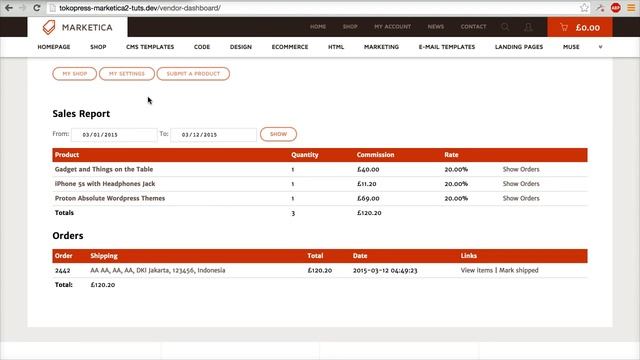Click the Product column header
The image size is (640, 360).
coord(67,155)
